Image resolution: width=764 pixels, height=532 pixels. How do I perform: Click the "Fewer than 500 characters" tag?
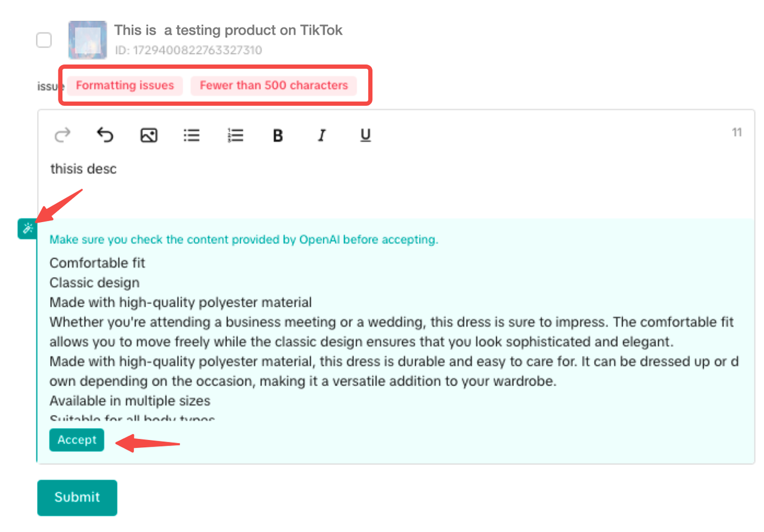pos(273,85)
